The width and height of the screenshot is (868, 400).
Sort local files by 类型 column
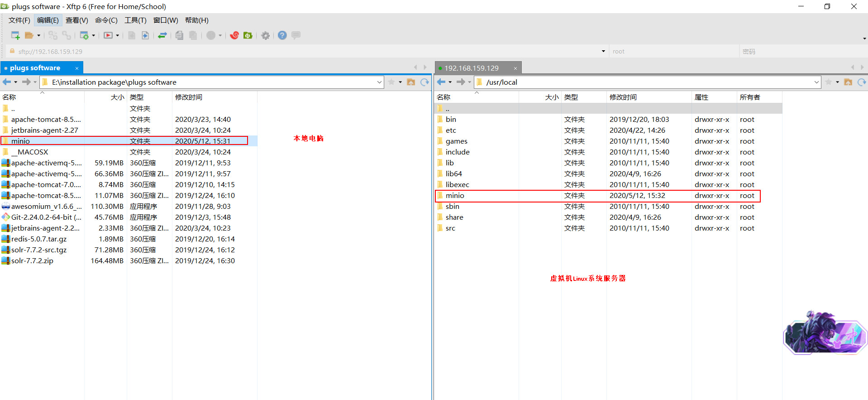[149, 97]
